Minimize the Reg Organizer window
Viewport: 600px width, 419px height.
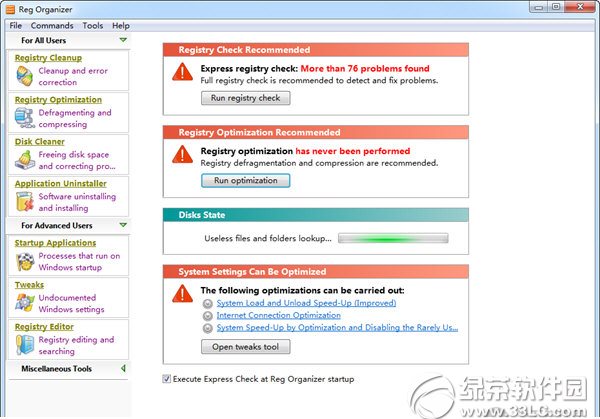[539, 7]
